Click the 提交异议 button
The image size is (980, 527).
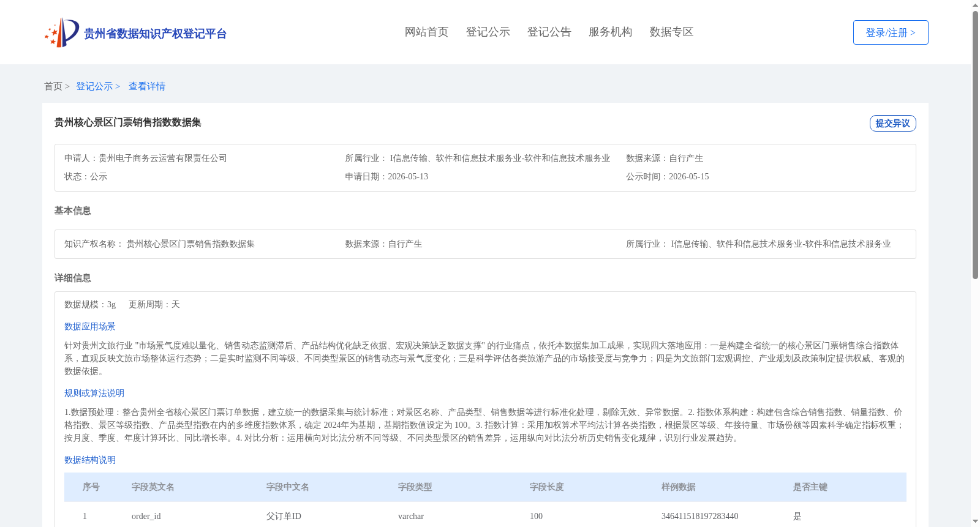click(x=892, y=123)
